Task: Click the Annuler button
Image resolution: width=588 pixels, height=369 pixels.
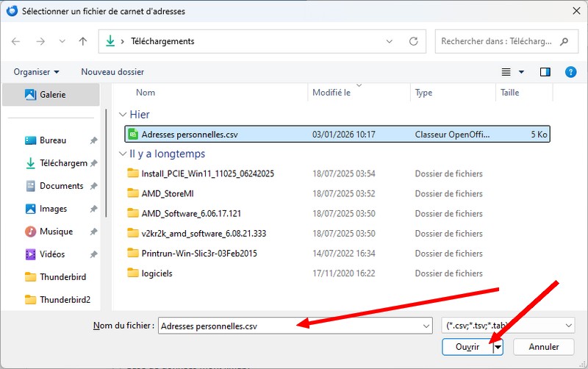Action: coord(543,347)
